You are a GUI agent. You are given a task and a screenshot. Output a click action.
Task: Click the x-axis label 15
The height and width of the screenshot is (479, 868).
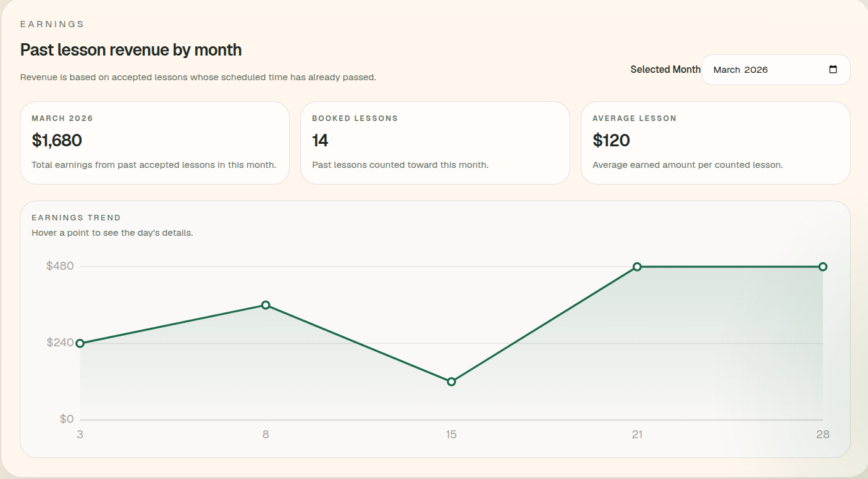tap(451, 435)
